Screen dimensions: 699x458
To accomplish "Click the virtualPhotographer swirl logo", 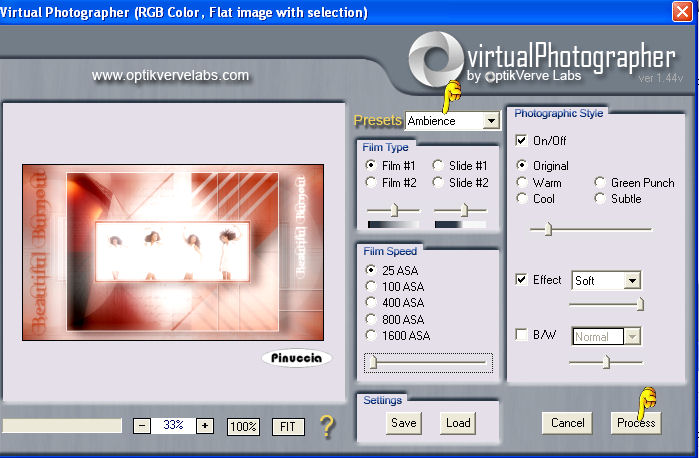I will (x=436, y=58).
